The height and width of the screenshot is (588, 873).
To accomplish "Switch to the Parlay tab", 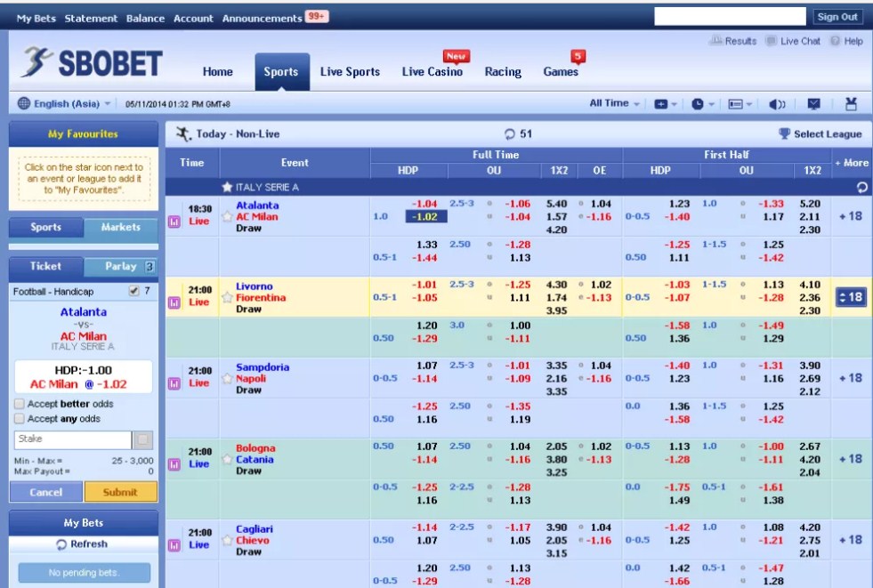I will coord(121,267).
